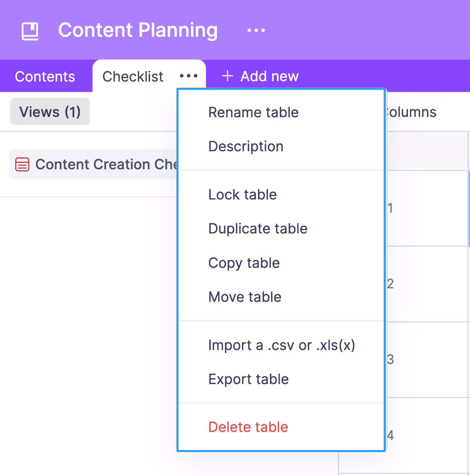Select the Checklist tab

pyautogui.click(x=133, y=76)
